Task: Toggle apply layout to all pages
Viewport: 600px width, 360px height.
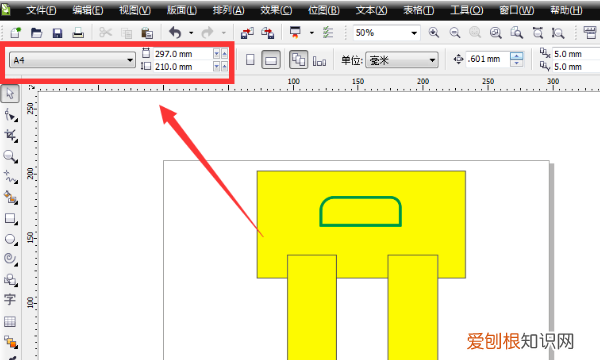Action: pyautogui.click(x=298, y=60)
